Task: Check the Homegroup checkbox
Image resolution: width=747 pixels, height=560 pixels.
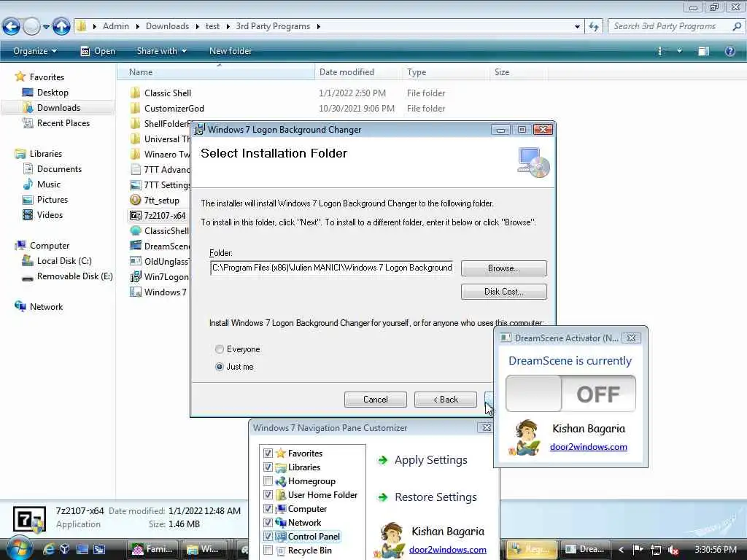Action: click(x=268, y=481)
